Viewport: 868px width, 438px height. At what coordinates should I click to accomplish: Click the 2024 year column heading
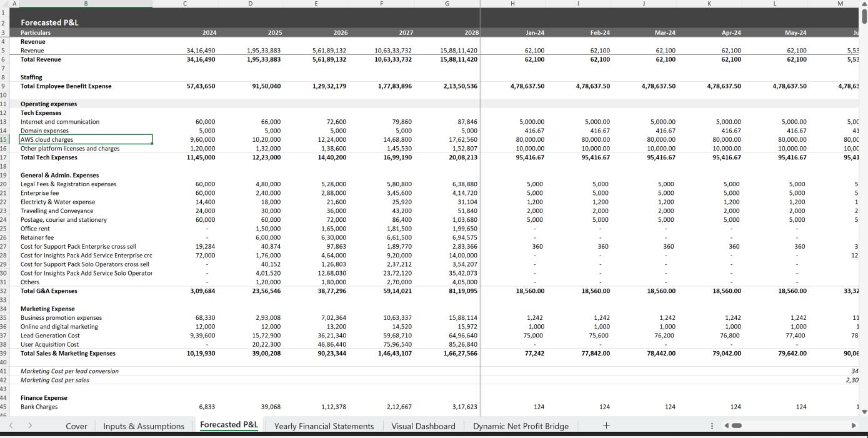click(209, 32)
